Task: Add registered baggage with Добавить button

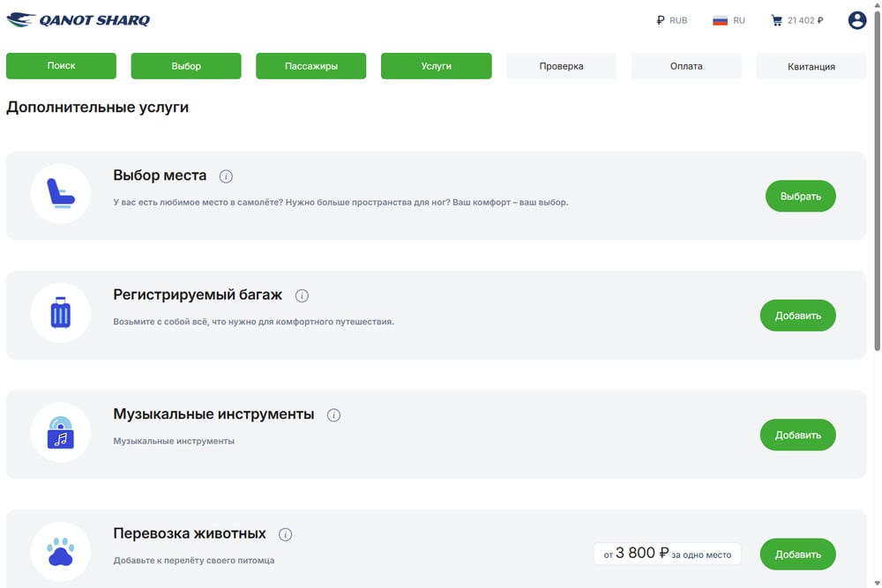Action: tap(797, 316)
